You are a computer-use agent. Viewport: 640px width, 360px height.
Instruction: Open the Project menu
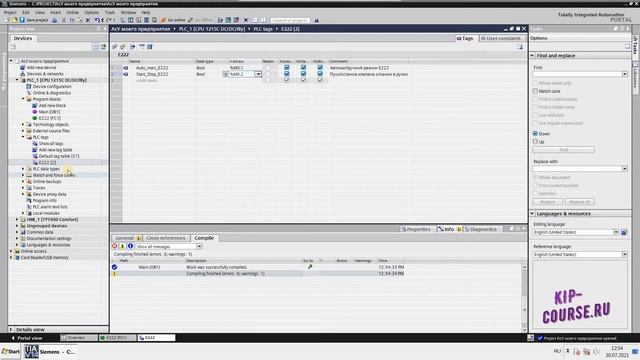coord(10,12)
